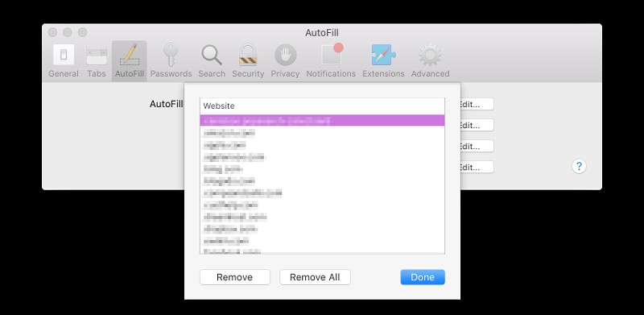Open the Search magnifier preferences pane
Viewport: 644px width, 315px height.
(212, 61)
